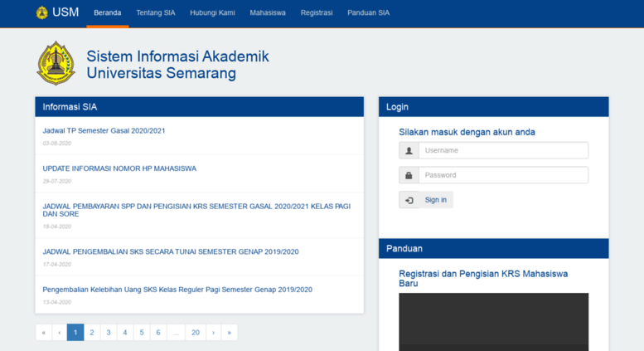
Task: Click the user icon beside Username
Action: 409,150
